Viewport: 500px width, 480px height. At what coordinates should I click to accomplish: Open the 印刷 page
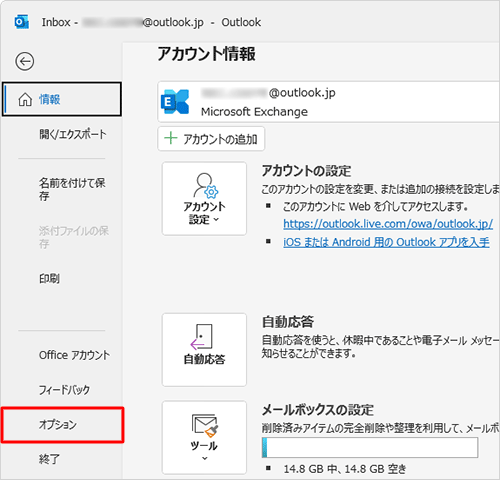point(49,278)
